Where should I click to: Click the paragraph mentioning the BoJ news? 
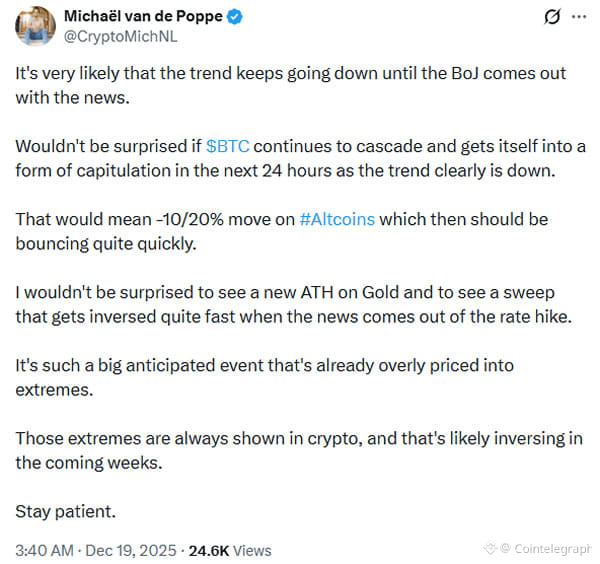[x=290, y=86]
